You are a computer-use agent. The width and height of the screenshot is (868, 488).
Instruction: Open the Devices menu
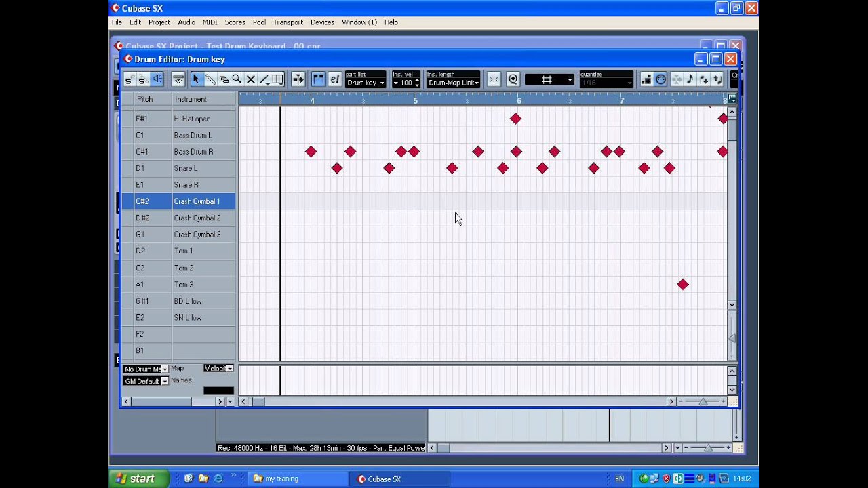[322, 22]
